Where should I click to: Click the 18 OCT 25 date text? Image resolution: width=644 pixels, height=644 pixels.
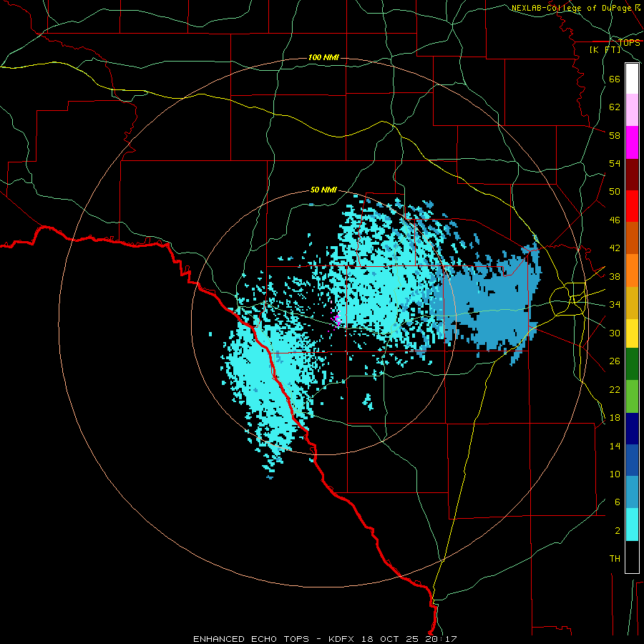(390, 639)
